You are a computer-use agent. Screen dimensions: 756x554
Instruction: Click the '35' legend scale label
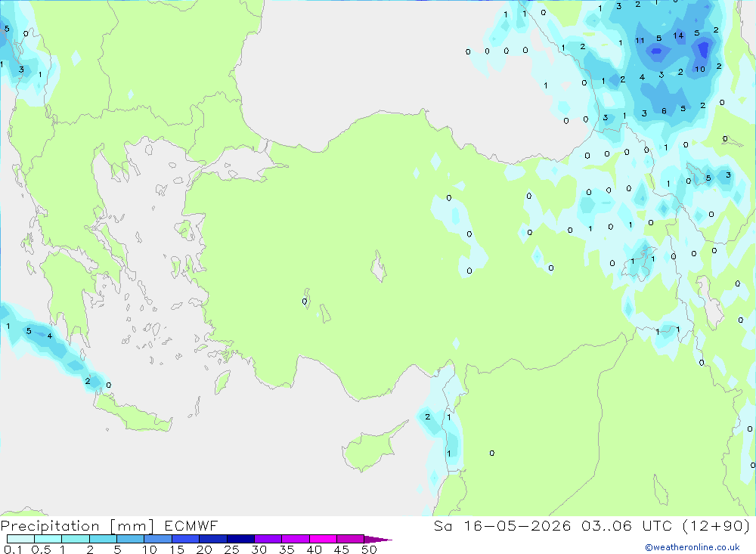[x=287, y=549]
